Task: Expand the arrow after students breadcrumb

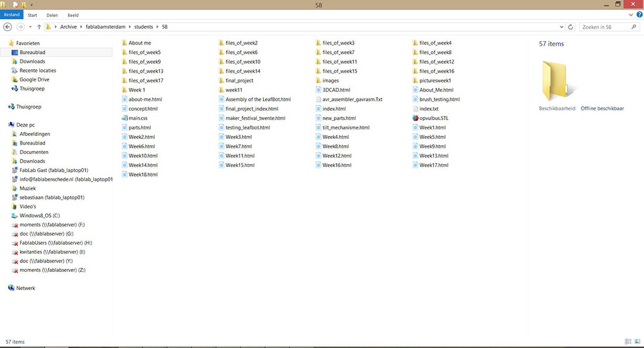Action: click(x=157, y=27)
